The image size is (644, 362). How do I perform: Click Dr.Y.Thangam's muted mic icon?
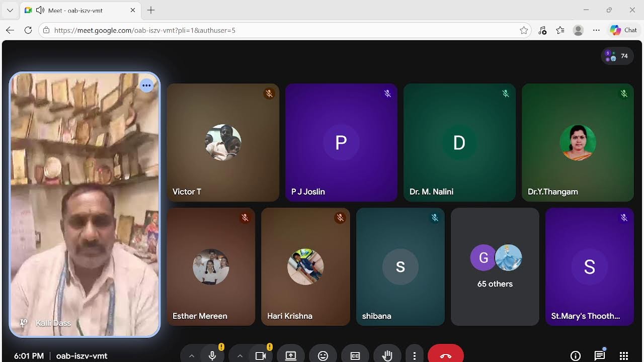[624, 94]
